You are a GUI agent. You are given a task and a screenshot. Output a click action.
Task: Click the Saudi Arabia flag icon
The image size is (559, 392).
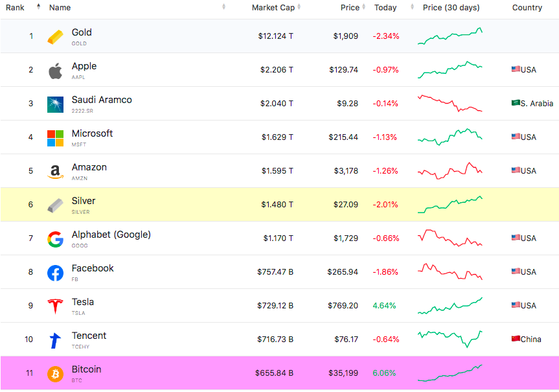tap(516, 103)
